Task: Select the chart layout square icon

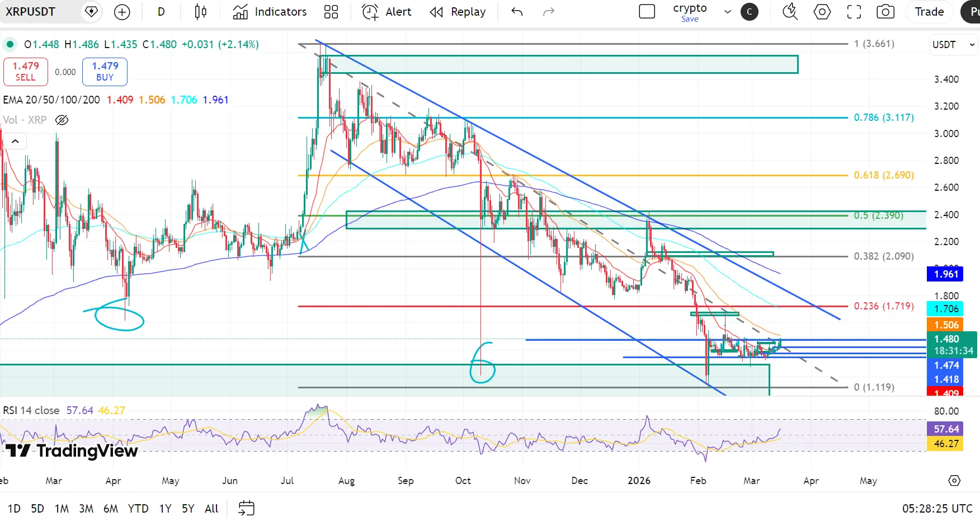Action: [647, 12]
